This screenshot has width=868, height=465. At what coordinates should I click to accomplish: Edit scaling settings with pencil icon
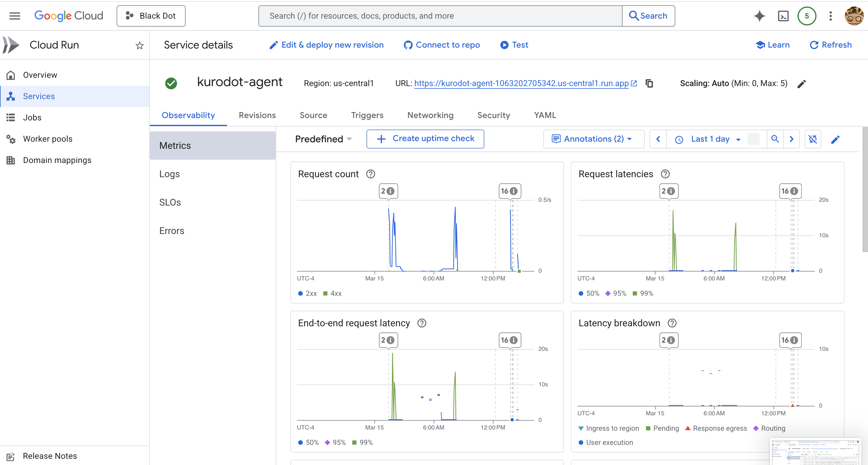802,83
